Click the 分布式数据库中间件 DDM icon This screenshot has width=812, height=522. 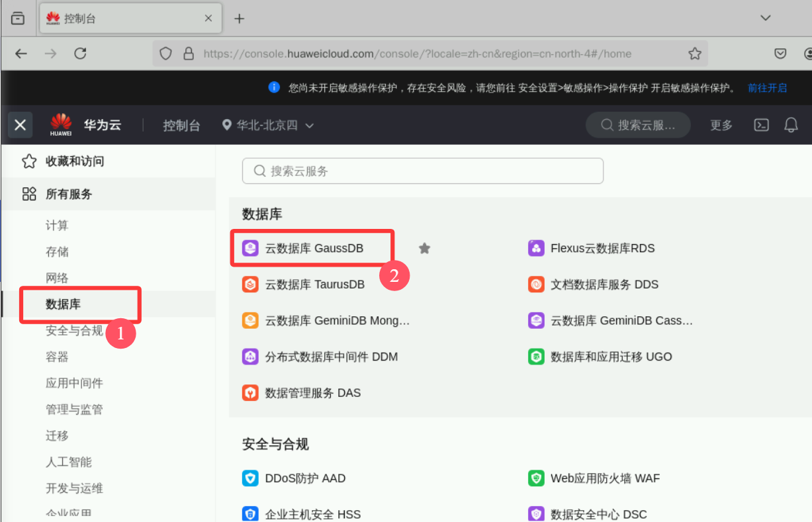tap(249, 357)
